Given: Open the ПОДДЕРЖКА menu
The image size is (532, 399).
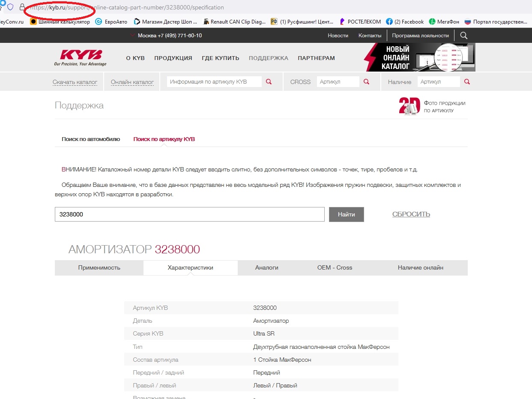Looking at the screenshot, I should [269, 58].
